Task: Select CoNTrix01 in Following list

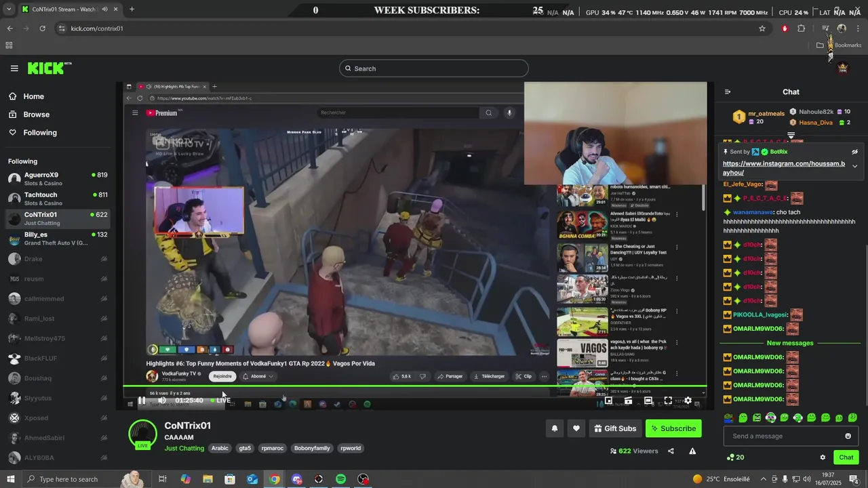Action: 58,218
